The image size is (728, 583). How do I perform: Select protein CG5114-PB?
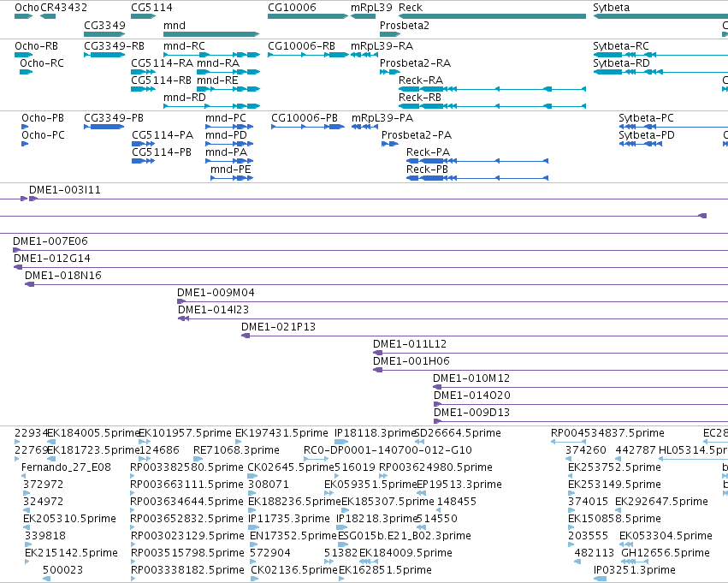click(x=143, y=161)
